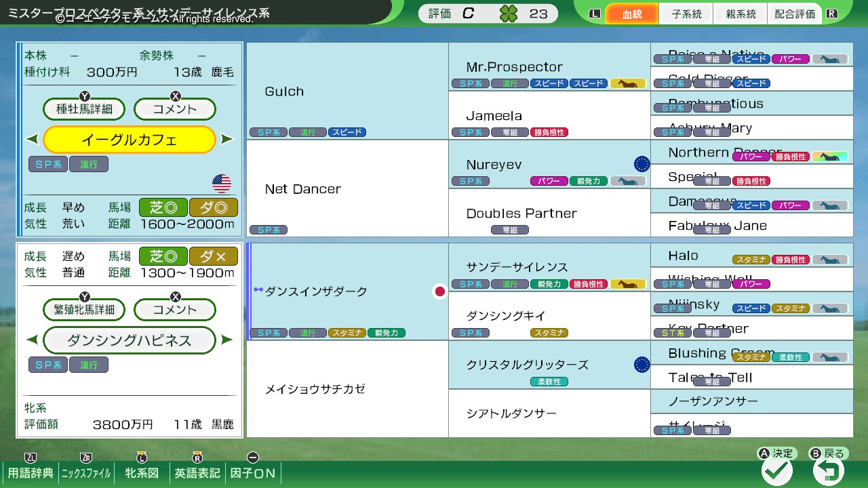Select the ダンスインザダーク pedigree cell
This screenshot has width=868, height=488.
coord(347,291)
